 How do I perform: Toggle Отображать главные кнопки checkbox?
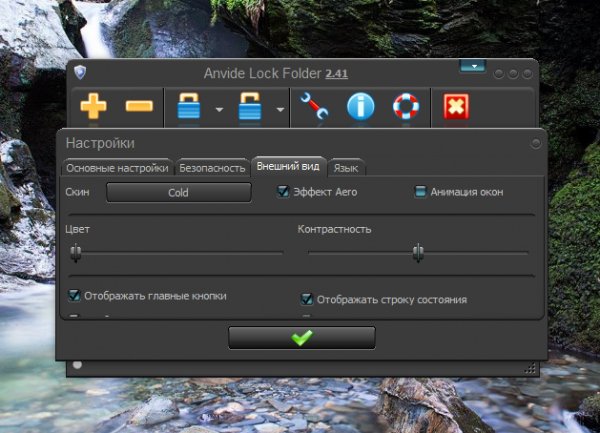tap(74, 295)
